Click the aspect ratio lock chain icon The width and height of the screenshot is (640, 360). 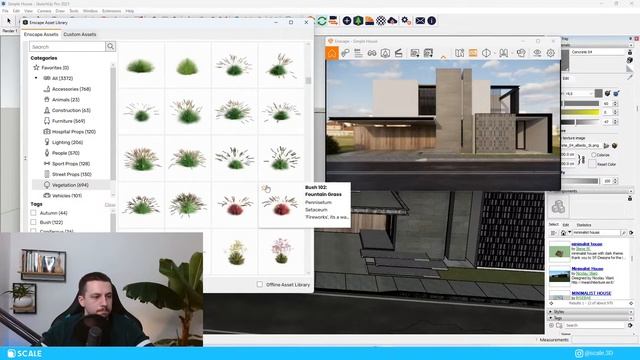(582, 159)
